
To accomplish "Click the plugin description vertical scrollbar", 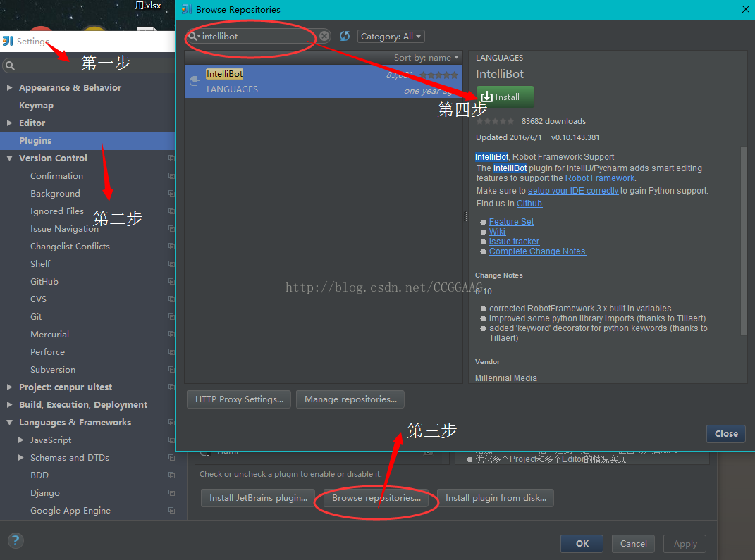I will coord(744,240).
